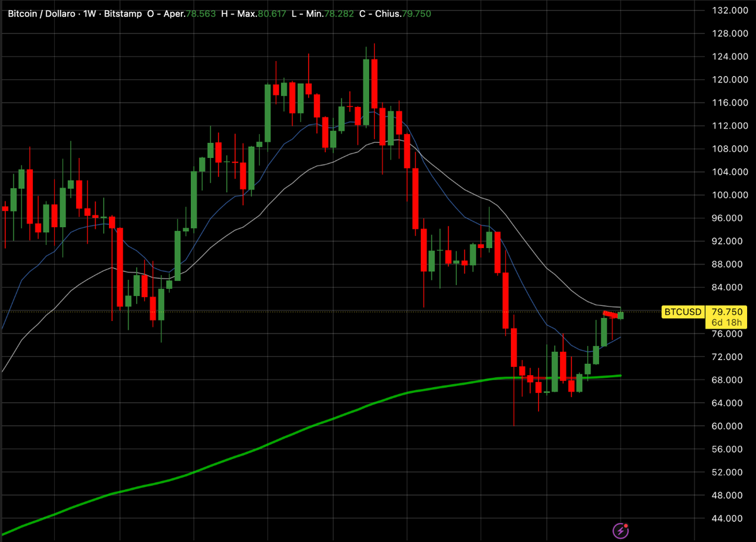Click the 112.000 price axis label
Viewport: 756px width, 542px height.
(729, 126)
